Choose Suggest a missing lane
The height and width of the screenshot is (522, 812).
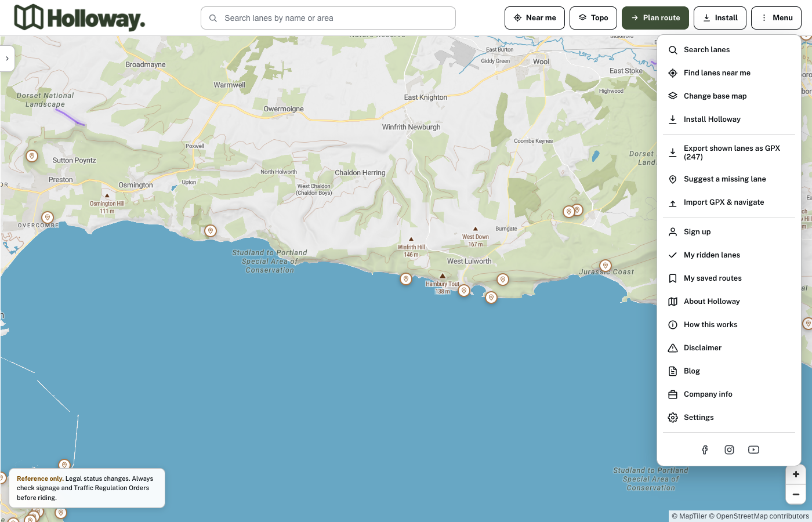click(x=729, y=179)
